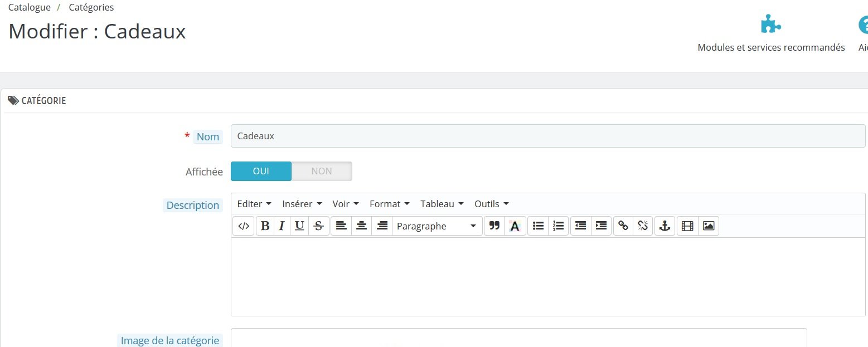868x347 pixels.
Task: Insert a numbered list
Action: coord(558,226)
